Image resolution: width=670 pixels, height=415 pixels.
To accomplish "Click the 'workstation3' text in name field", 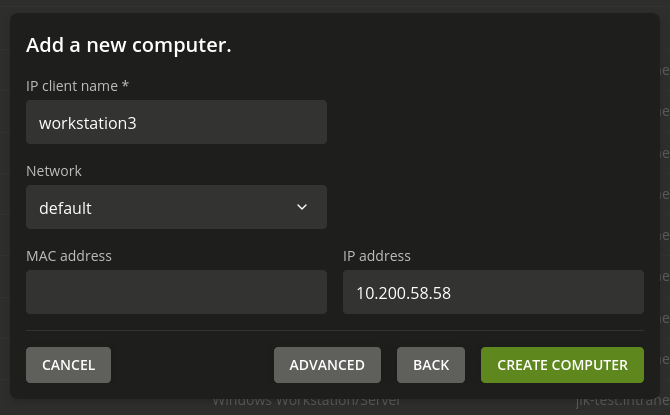I will click(x=86, y=124).
